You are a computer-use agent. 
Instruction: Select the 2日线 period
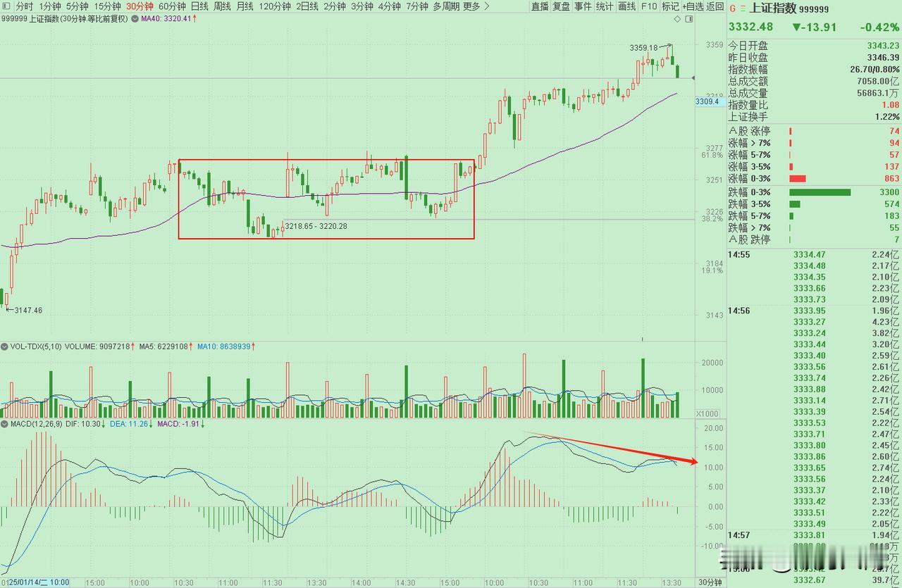point(307,6)
